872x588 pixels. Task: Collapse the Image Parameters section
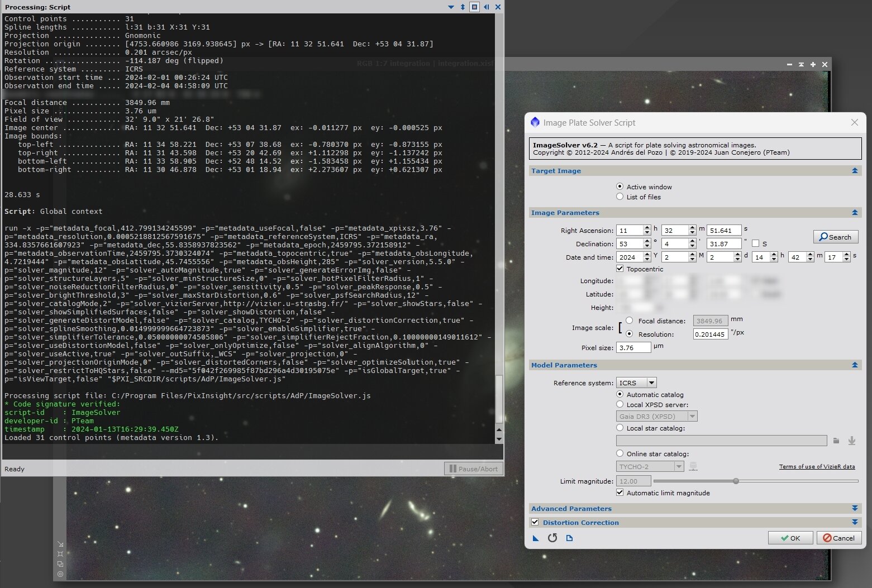[855, 213]
